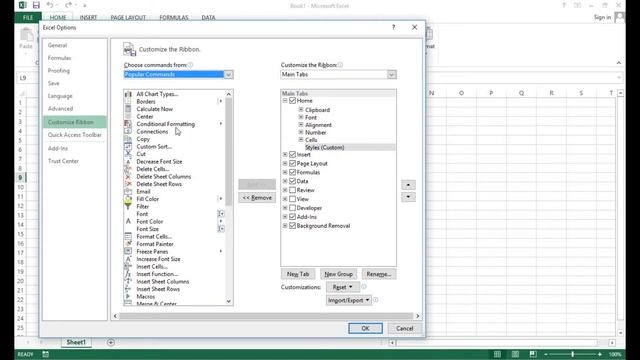Click the New Sheet plus icon
The width and height of the screenshot is (640, 360).
[111, 342]
